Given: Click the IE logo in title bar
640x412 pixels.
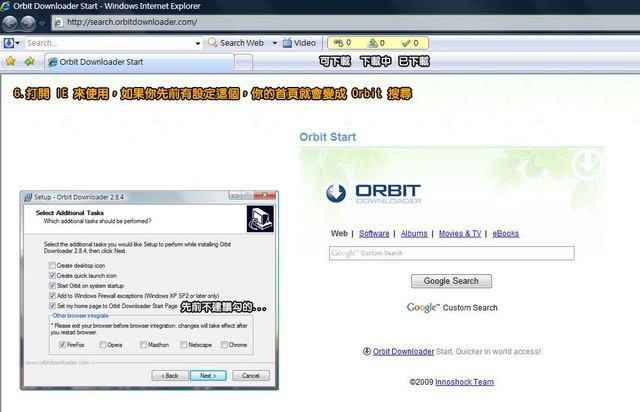Looking at the screenshot, I should (5, 6).
